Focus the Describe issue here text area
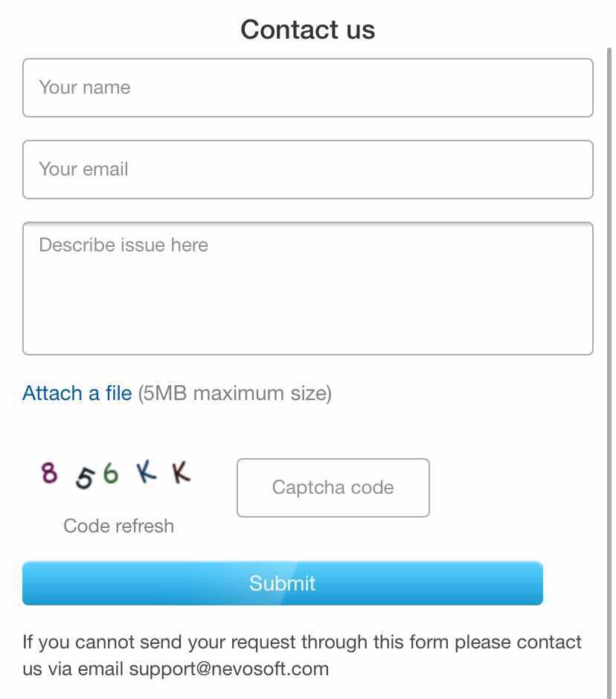This screenshot has width=616, height=699. tap(308, 289)
